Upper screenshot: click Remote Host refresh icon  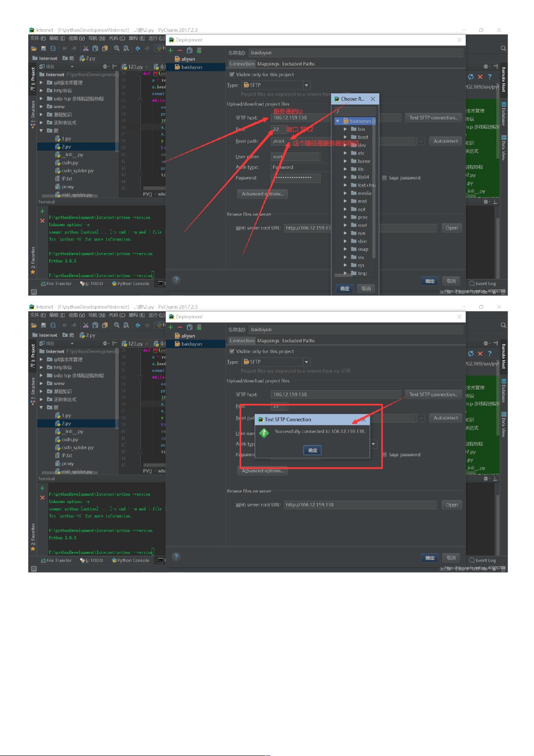[471, 77]
